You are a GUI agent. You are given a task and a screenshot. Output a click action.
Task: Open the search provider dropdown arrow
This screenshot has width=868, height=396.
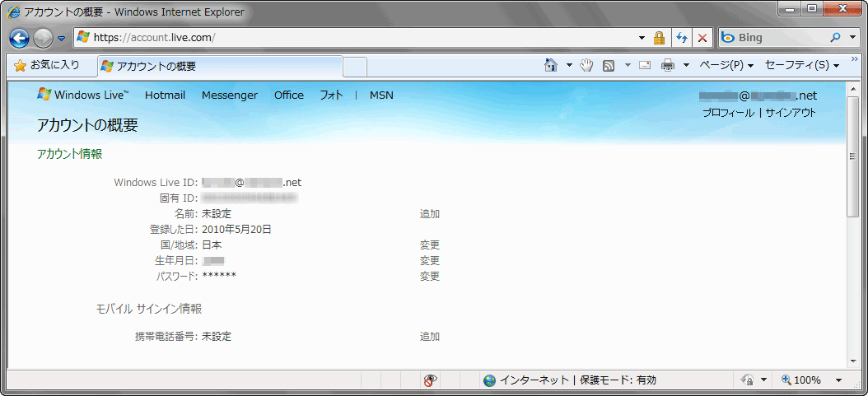tap(852, 38)
